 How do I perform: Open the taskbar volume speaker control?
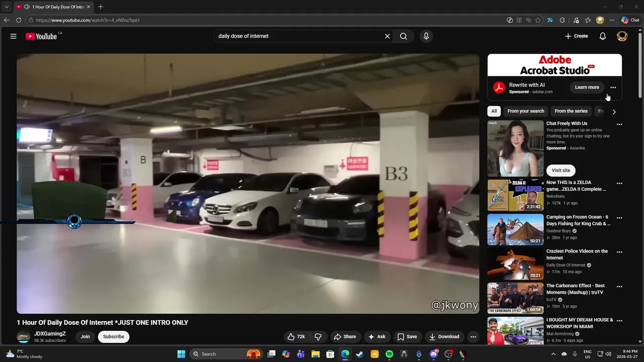click(608, 354)
